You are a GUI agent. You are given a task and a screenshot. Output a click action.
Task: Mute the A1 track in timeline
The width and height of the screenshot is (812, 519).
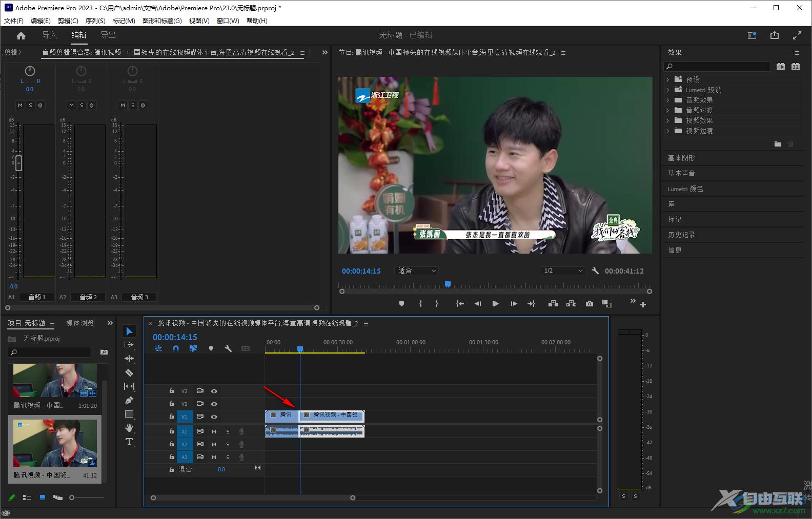coord(214,431)
